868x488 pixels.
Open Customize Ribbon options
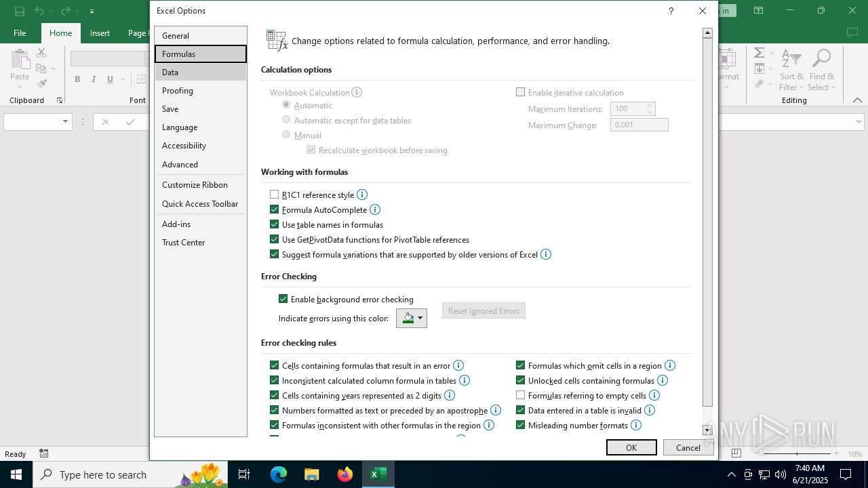tap(201, 184)
